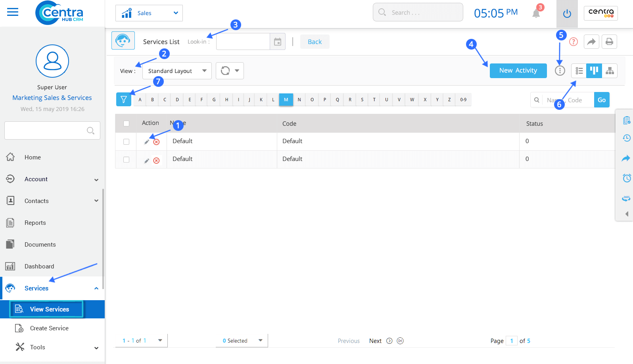This screenshot has width=633, height=364.
Task: Click the sidebar search magnifier icon
Action: (x=90, y=130)
